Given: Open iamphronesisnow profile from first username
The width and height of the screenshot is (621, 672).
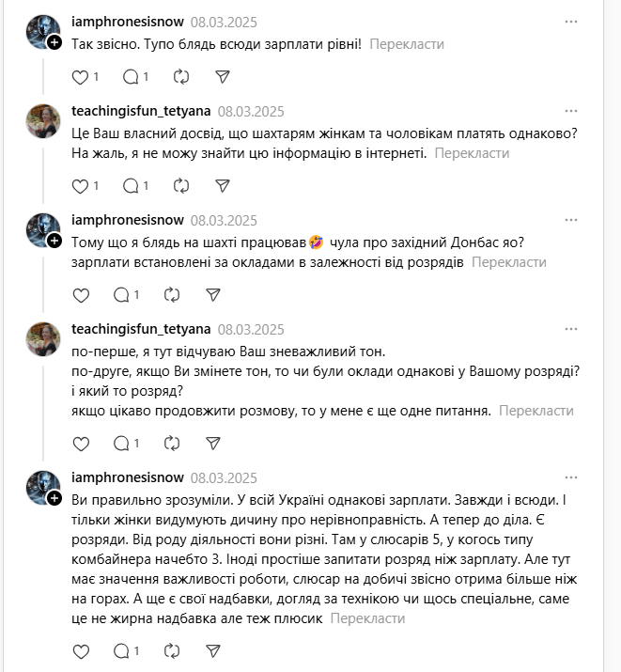Looking at the screenshot, I should (x=128, y=22).
